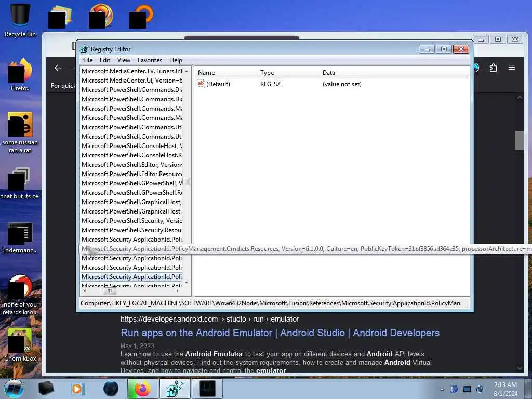Click the Action Center flag tray icon
Screen dimensions: 532x399
pos(454,389)
